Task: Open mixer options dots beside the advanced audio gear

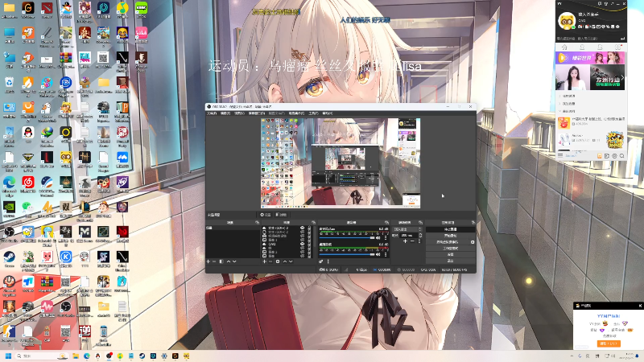Action: pos(328,261)
